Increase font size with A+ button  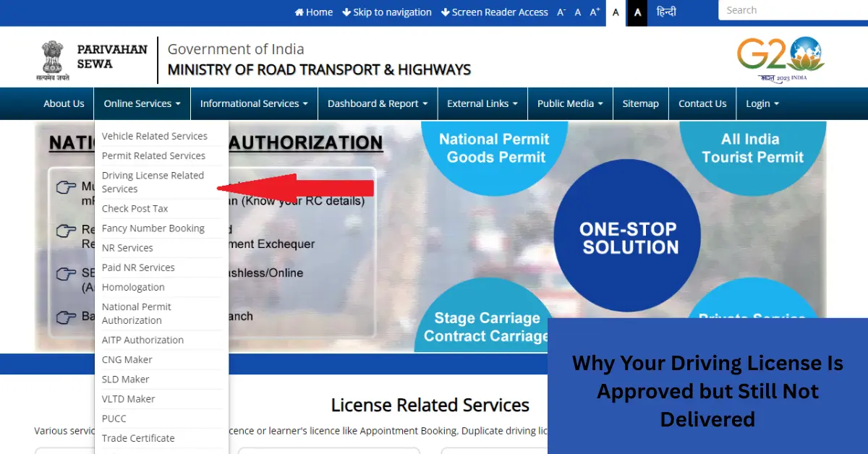595,12
